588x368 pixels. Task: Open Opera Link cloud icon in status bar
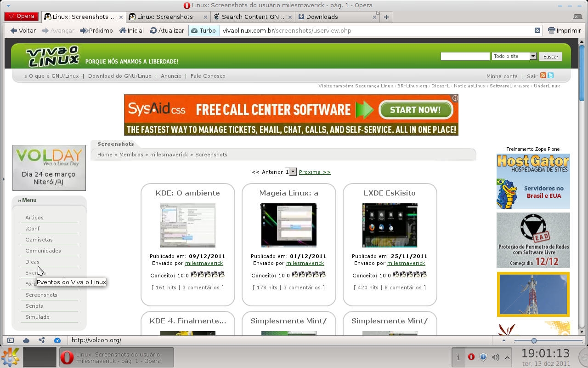[26, 340]
